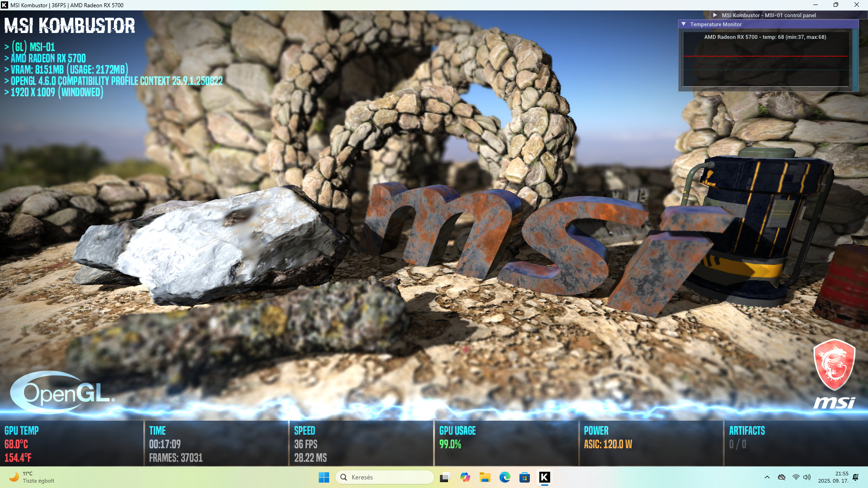The height and width of the screenshot is (488, 868).
Task: Click the Keresés search box
Action: pos(384,477)
